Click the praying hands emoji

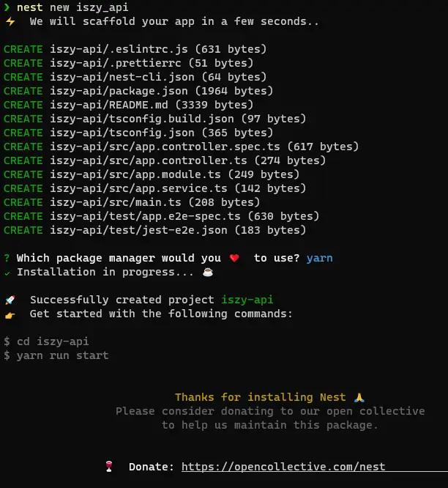(359, 397)
